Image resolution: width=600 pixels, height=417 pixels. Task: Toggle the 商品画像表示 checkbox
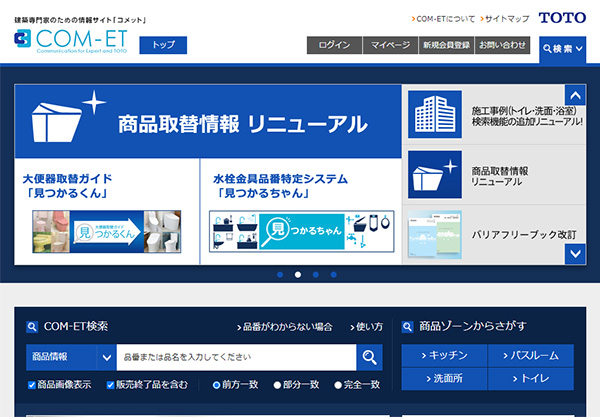[32, 385]
